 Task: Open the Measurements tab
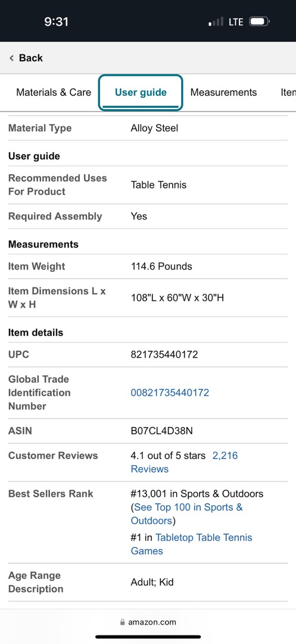click(223, 92)
